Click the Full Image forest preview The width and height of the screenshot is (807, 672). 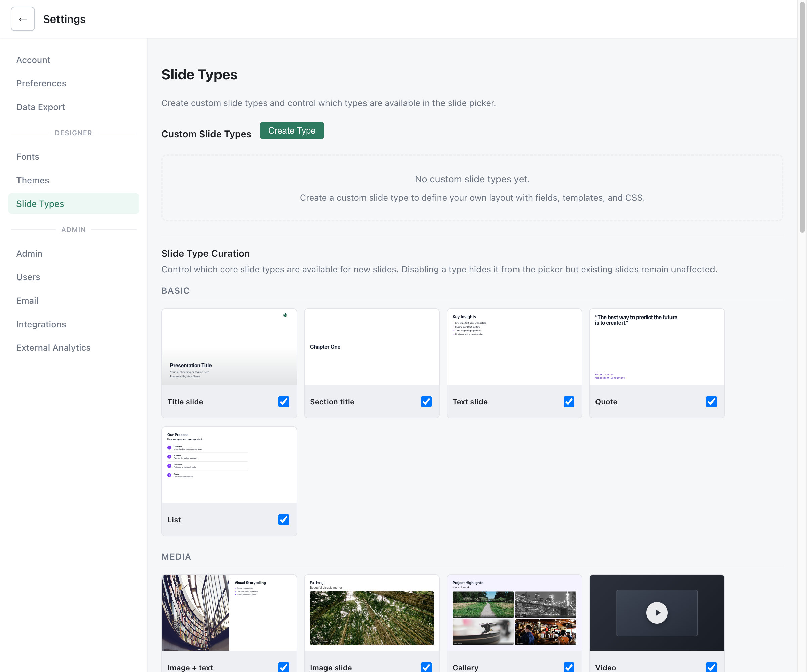372,613
